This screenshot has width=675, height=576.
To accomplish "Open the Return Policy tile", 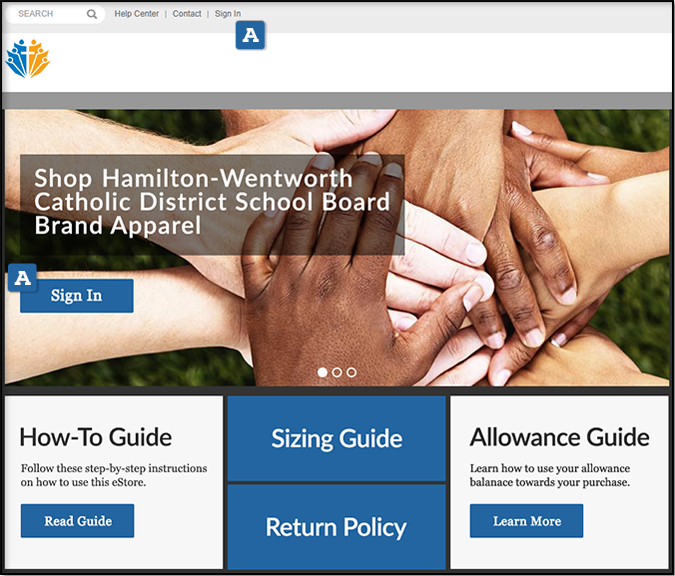I will (337, 527).
